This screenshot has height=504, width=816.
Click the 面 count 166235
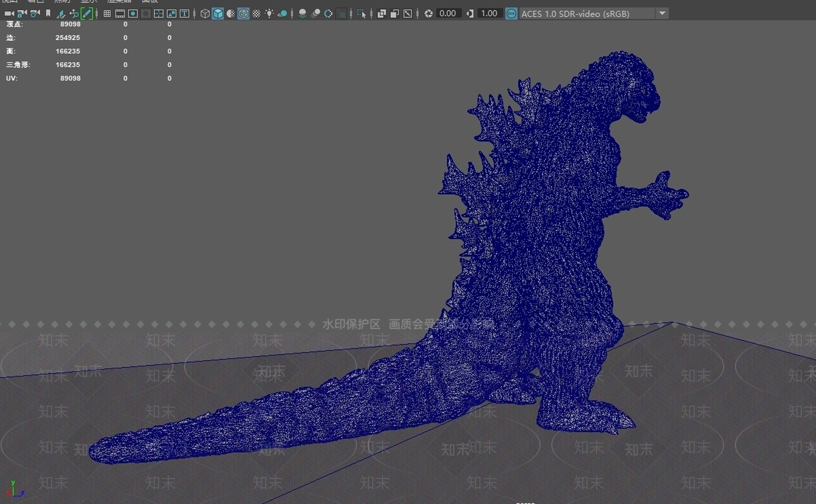68,51
